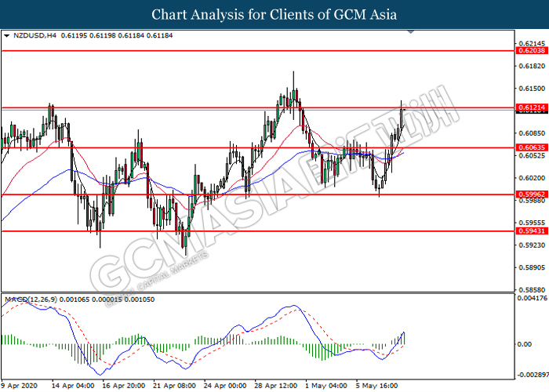549x392 pixels.
Task: Click the 0.61500 price scale value
Action: [532, 89]
